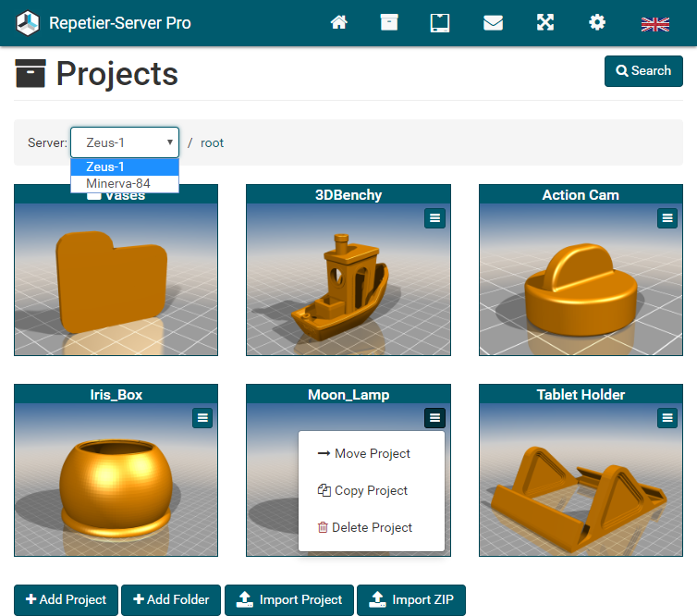This screenshot has width=697, height=616.
Task: Open settings gear icon
Action: tap(597, 23)
